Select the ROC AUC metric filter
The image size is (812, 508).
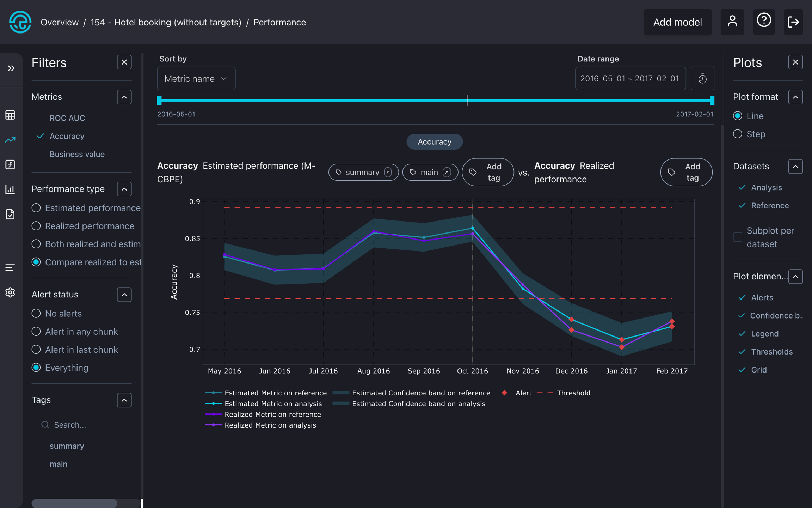[67, 118]
